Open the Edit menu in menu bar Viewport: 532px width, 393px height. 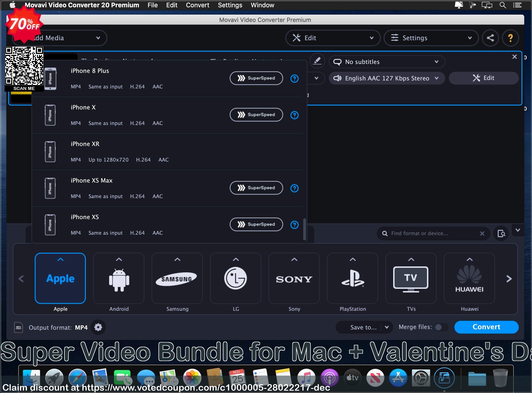(x=171, y=5)
